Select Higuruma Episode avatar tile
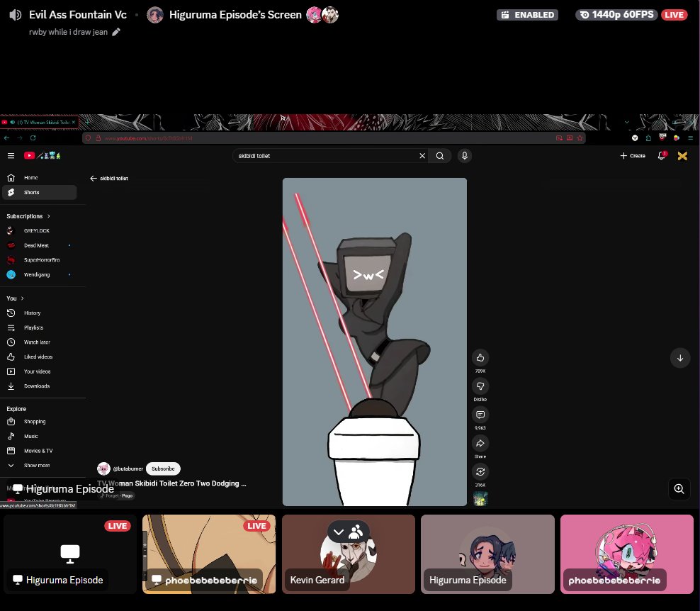Screen dimensions: 700x611 coord(487,554)
